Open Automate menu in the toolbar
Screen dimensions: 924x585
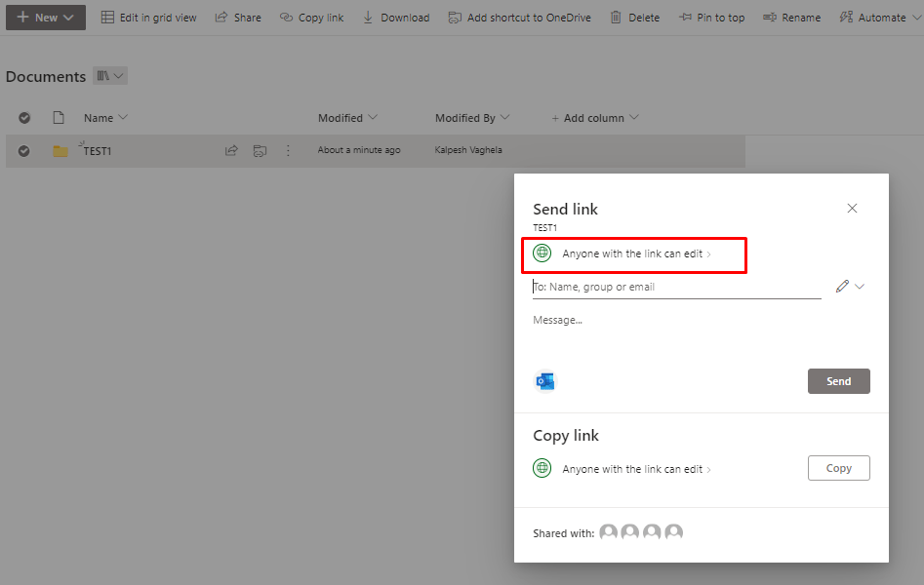[x=877, y=17]
